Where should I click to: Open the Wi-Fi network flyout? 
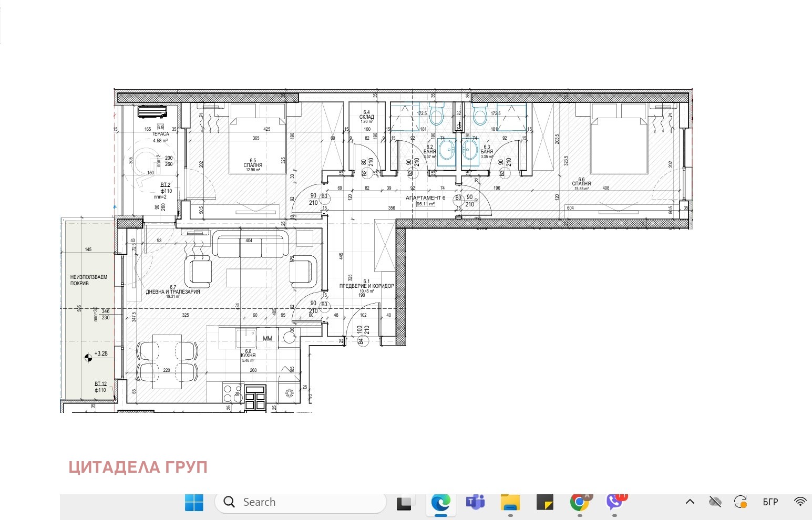pyautogui.click(x=800, y=502)
